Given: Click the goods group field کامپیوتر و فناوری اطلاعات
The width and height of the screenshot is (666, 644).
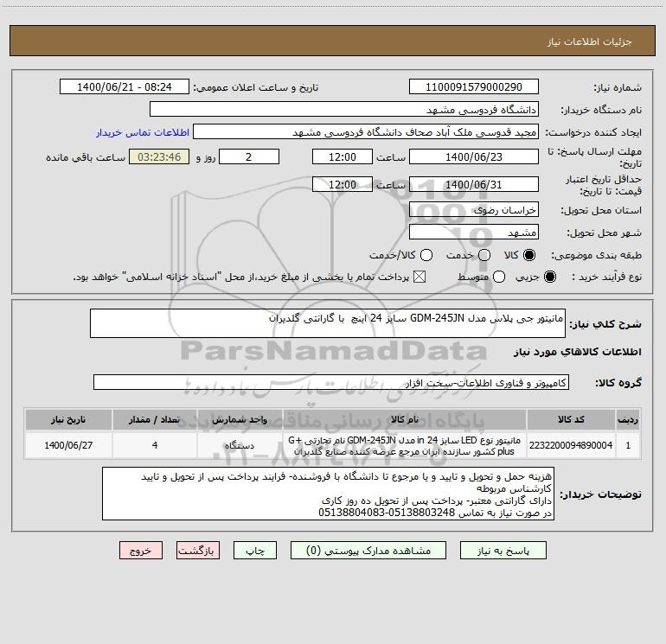Looking at the screenshot, I should 331,382.
